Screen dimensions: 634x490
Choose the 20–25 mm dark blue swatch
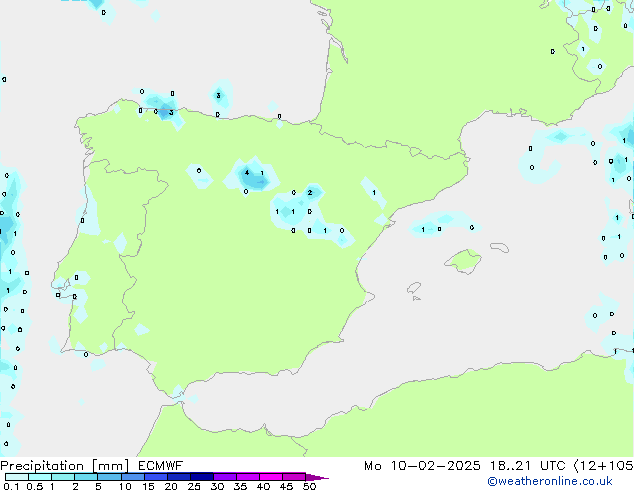[x=178, y=477]
